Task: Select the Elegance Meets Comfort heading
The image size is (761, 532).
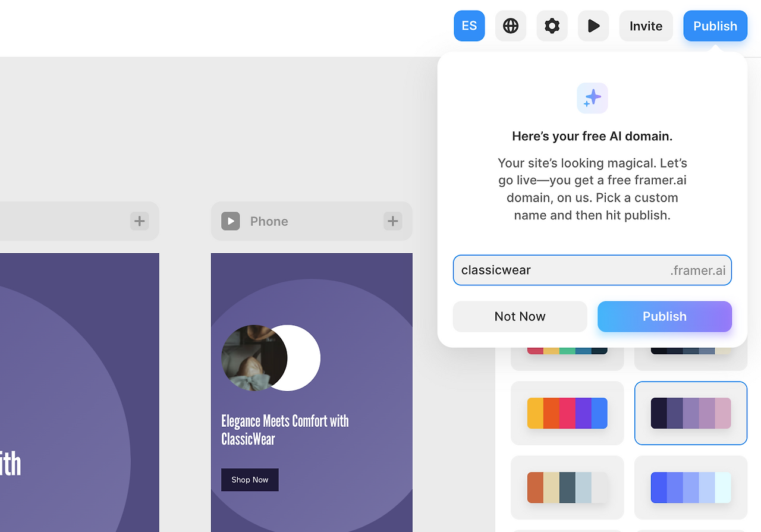Action: 285,430
